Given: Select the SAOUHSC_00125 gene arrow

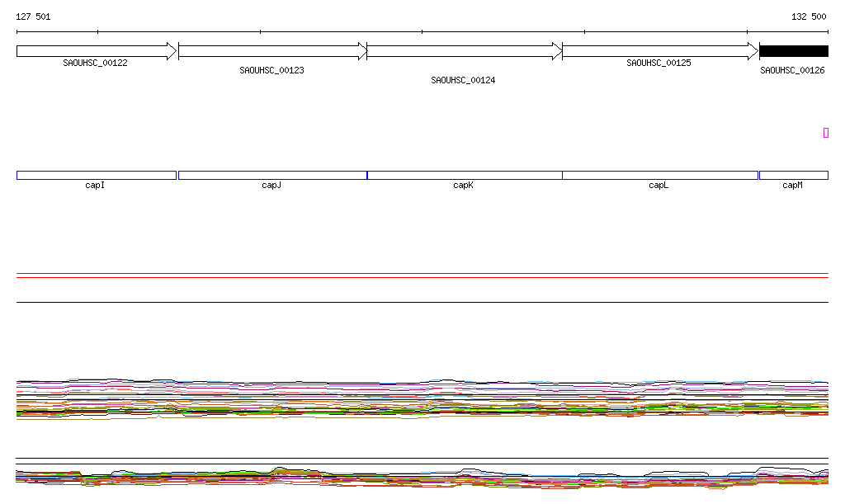Looking at the screenshot, I should tap(659, 51).
